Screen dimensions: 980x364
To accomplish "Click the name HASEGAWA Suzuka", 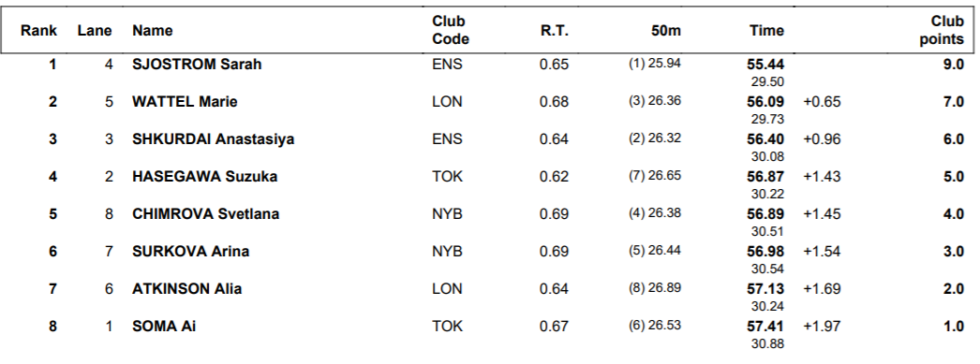I will coord(204,177).
